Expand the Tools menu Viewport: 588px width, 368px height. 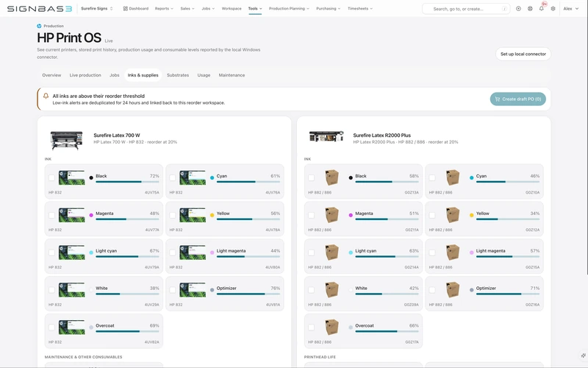[255, 9]
